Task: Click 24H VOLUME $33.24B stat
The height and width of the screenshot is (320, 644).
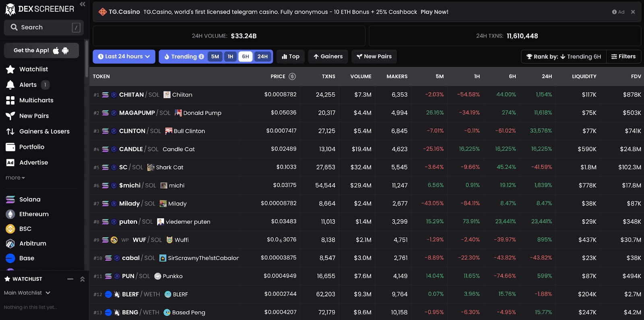Action: click(229, 36)
